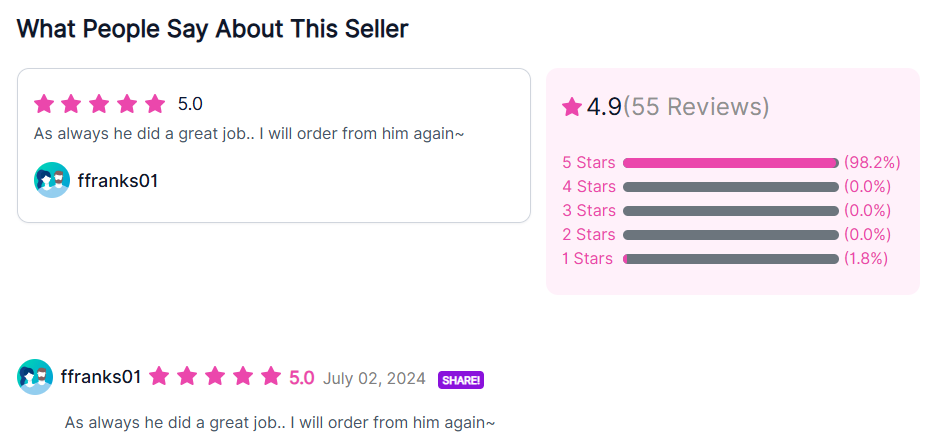Click third star in review card rating
Image resolution: width=928 pixels, height=438 pixels.
[x=99, y=104]
